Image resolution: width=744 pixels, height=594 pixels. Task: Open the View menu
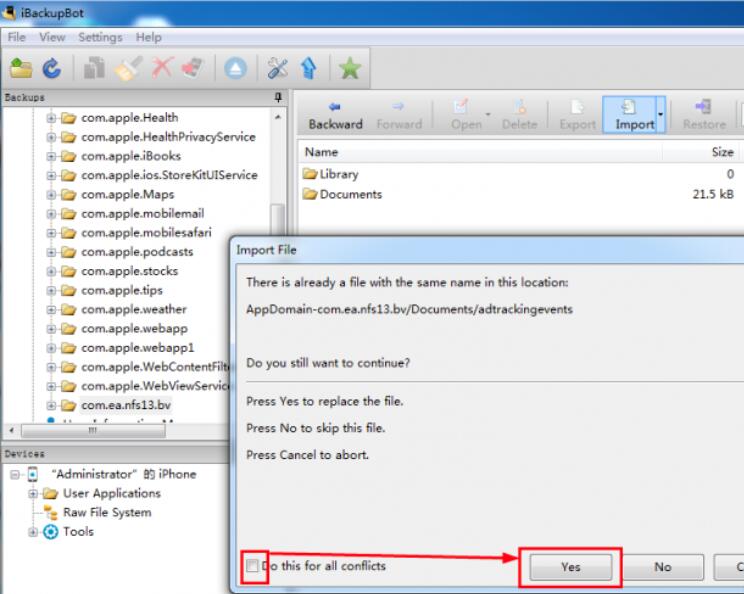coord(52,37)
